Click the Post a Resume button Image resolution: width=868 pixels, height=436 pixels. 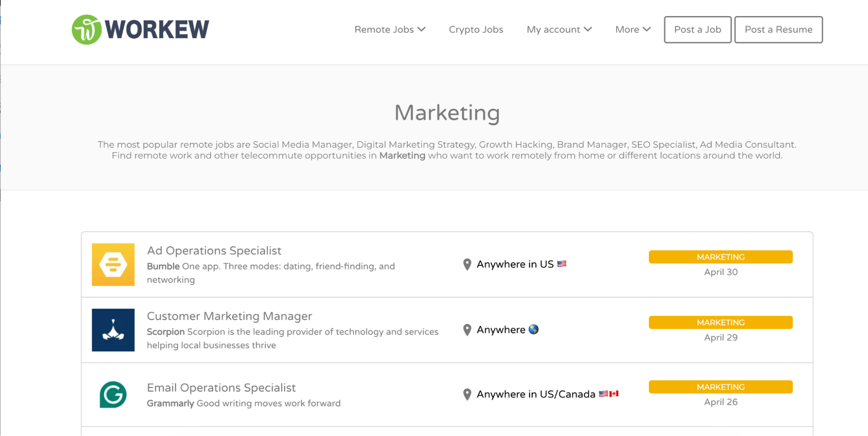(x=779, y=30)
